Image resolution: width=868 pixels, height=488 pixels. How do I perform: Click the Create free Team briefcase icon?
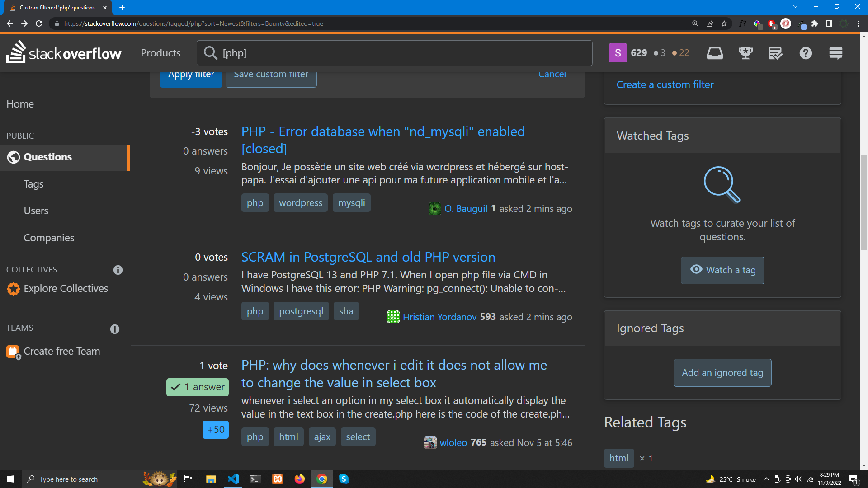13,352
